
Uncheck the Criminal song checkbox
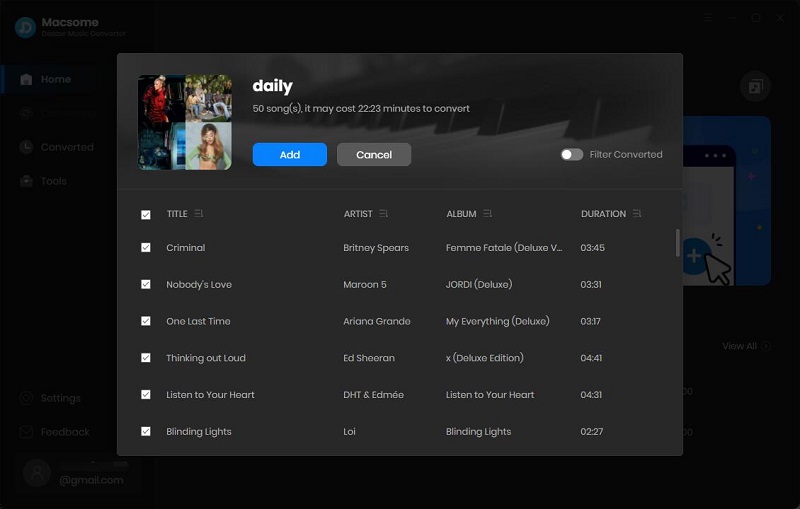tap(146, 247)
